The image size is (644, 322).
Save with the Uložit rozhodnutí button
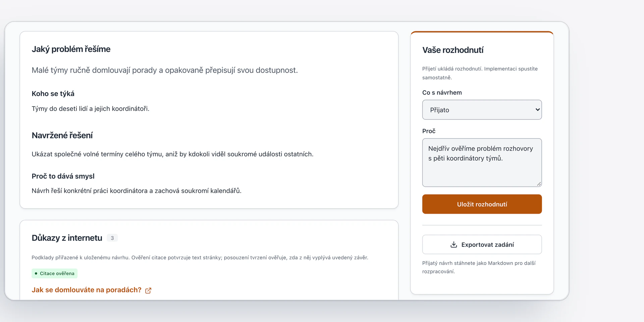click(482, 204)
